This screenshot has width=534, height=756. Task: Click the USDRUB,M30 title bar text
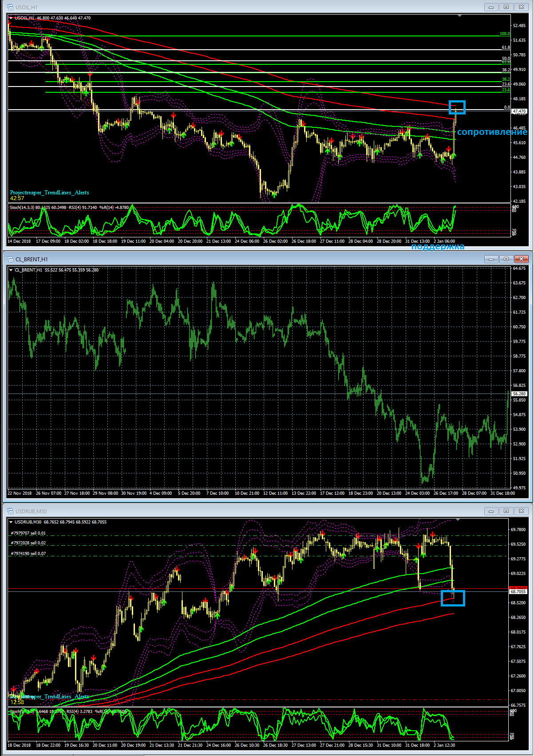point(31,512)
